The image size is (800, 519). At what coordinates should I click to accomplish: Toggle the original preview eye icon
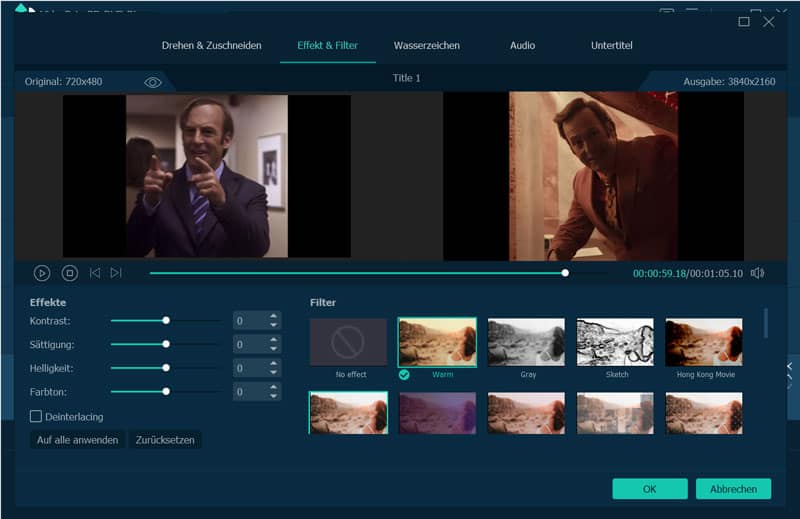point(153,82)
